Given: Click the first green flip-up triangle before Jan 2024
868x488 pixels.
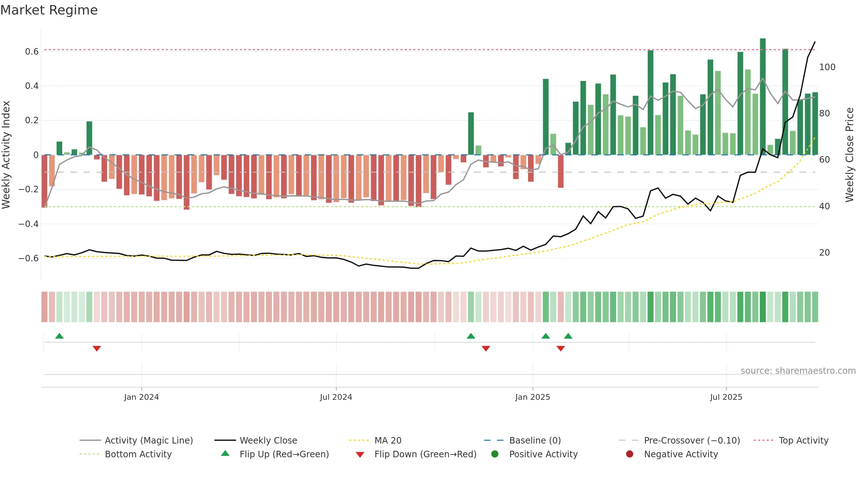Looking at the screenshot, I should [59, 336].
